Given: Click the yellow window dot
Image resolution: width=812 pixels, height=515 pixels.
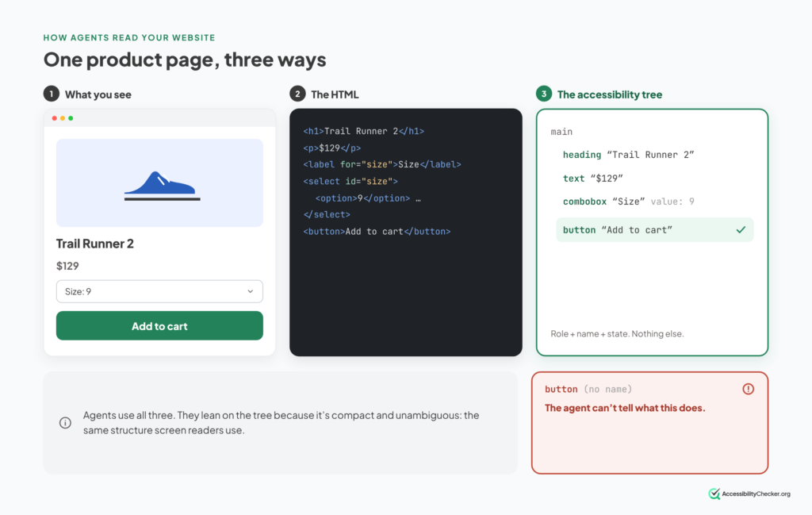Looking at the screenshot, I should [x=63, y=118].
